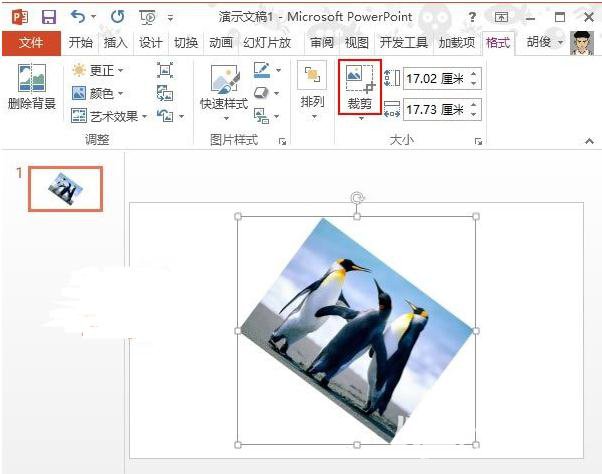Click the 裁剪 (Crop) tool icon

[358, 80]
